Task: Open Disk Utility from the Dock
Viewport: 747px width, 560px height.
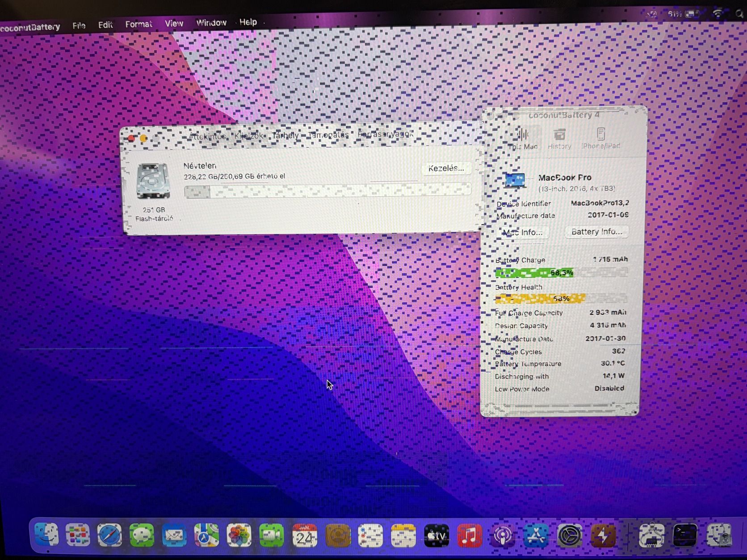Action: point(719,535)
